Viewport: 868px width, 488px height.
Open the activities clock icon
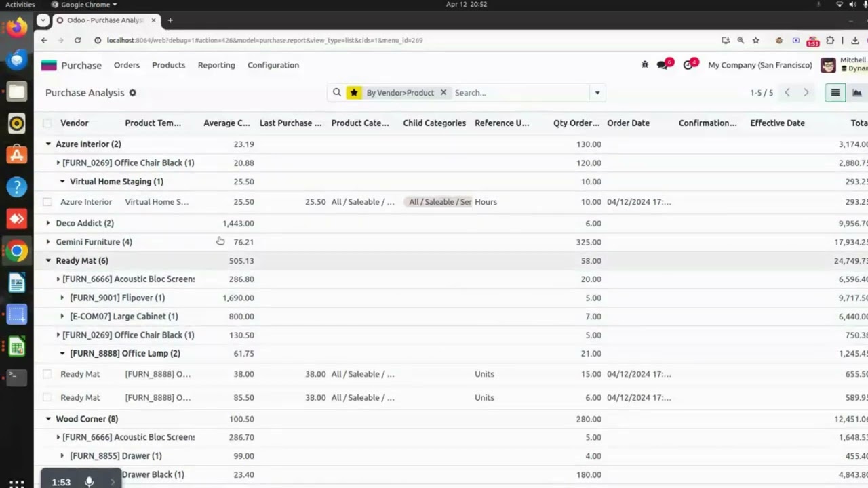tap(689, 65)
